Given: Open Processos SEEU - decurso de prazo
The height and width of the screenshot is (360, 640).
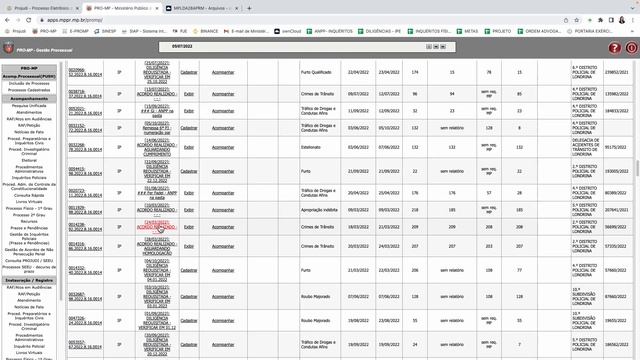Looking at the screenshot, I should [29, 269].
